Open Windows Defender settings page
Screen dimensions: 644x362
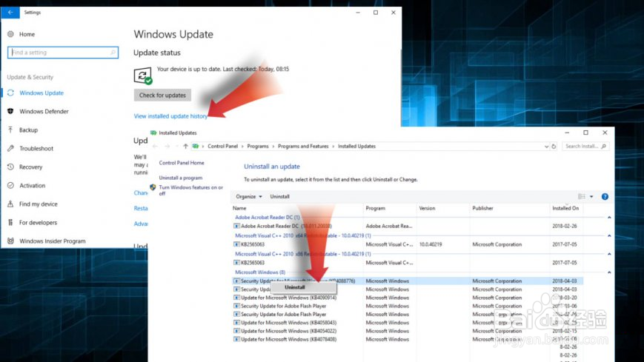tap(44, 112)
